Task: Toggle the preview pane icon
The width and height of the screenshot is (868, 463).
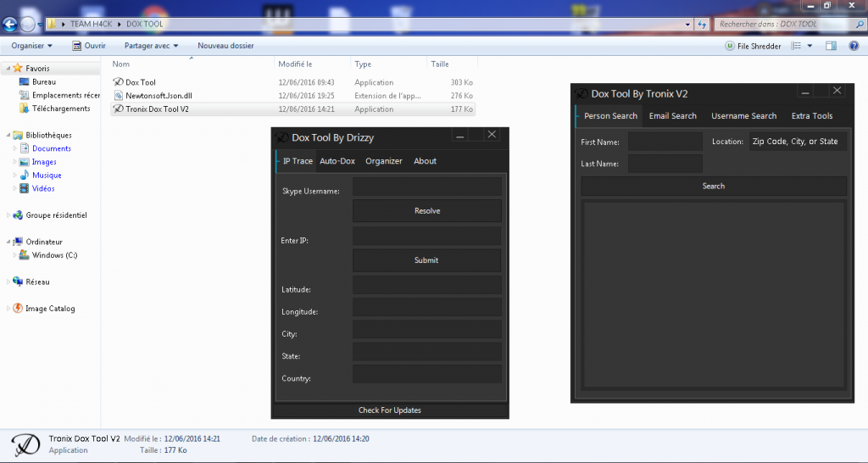Action: tap(832, 46)
